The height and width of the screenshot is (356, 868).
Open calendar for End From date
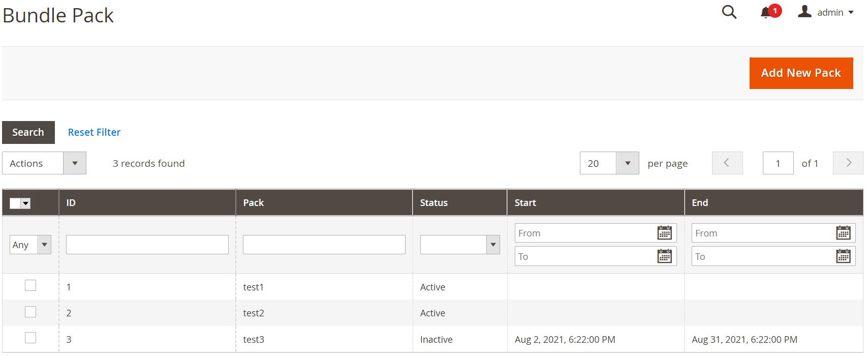coord(843,233)
